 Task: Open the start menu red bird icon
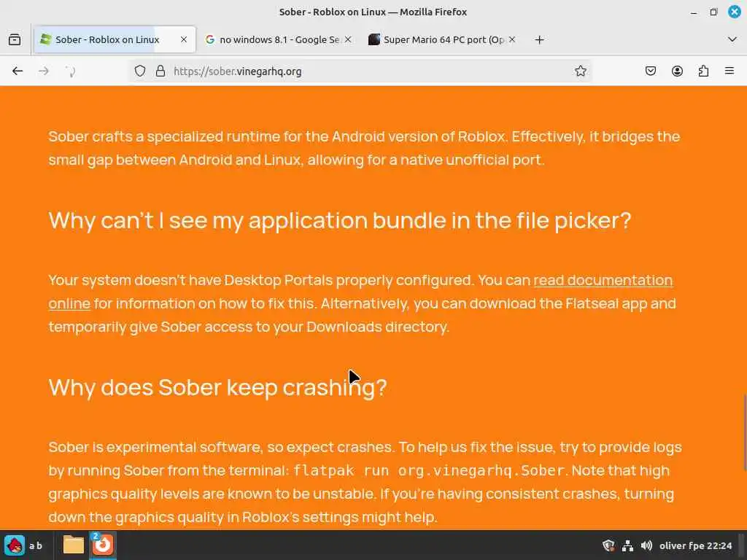[x=15, y=545]
